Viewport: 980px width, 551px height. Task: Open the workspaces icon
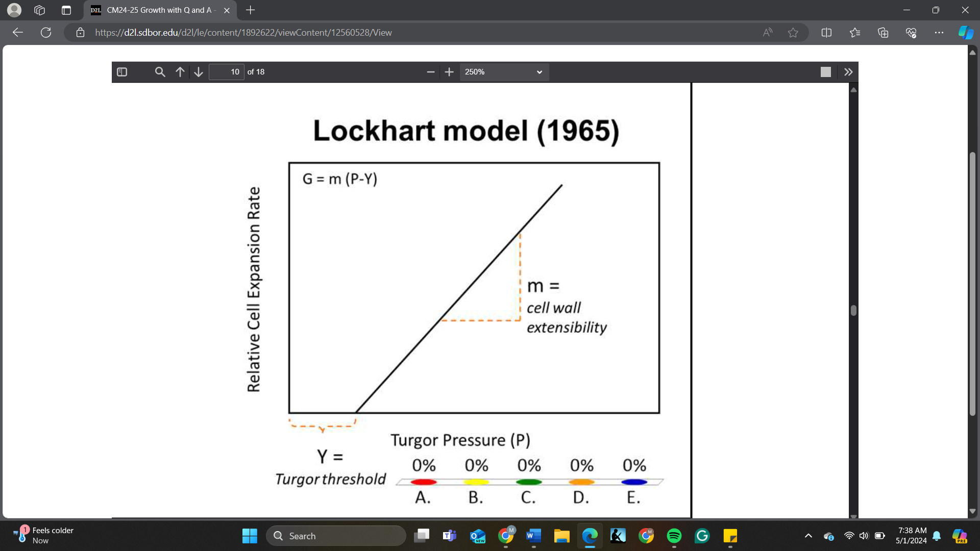click(x=40, y=10)
